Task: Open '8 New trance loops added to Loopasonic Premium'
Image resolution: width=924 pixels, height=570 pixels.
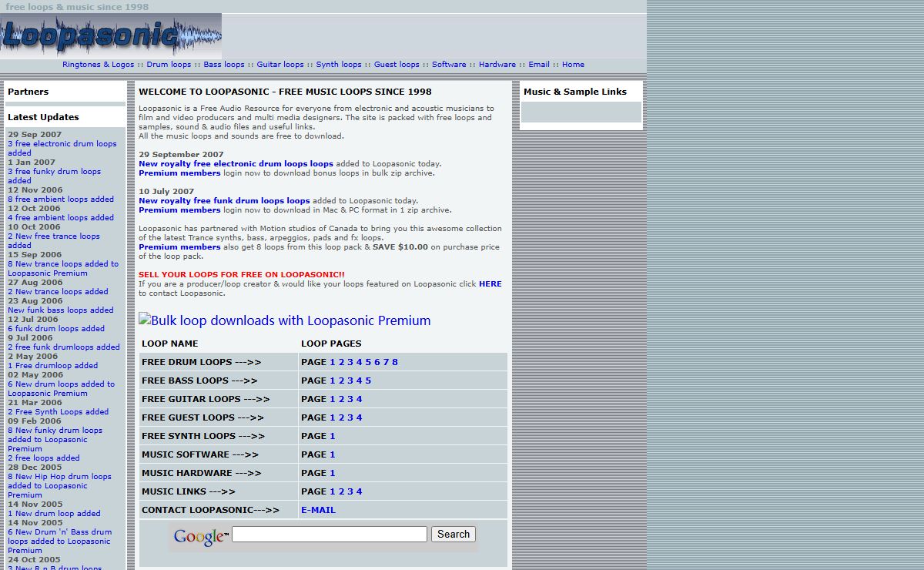Action: coord(63,269)
